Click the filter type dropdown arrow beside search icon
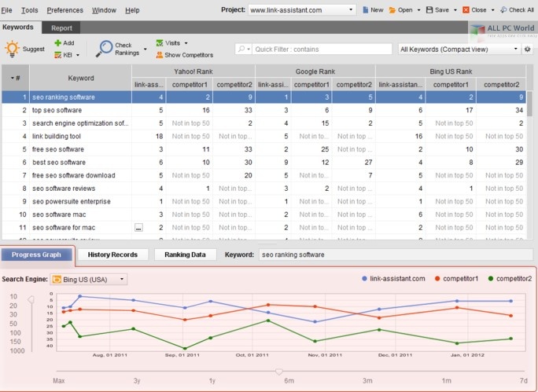This screenshot has height=392, width=538. pyautogui.click(x=249, y=49)
